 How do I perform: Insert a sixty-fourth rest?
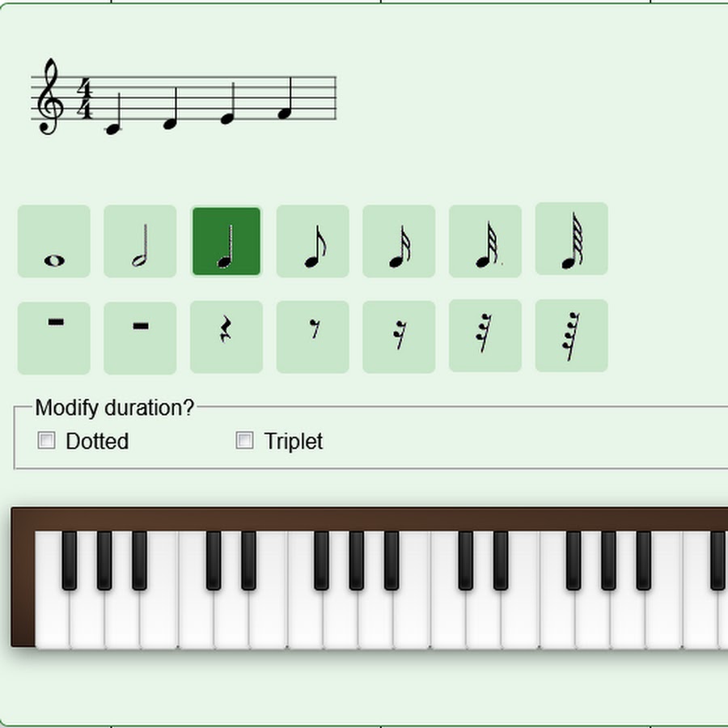[572, 336]
